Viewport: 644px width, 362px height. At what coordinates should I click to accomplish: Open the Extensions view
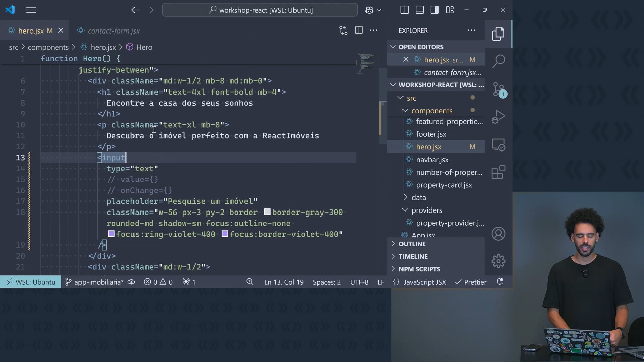498,172
